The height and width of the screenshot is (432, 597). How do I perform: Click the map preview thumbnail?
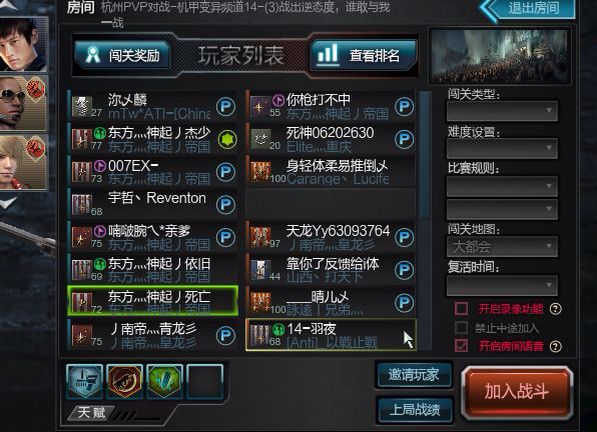pyautogui.click(x=500, y=56)
